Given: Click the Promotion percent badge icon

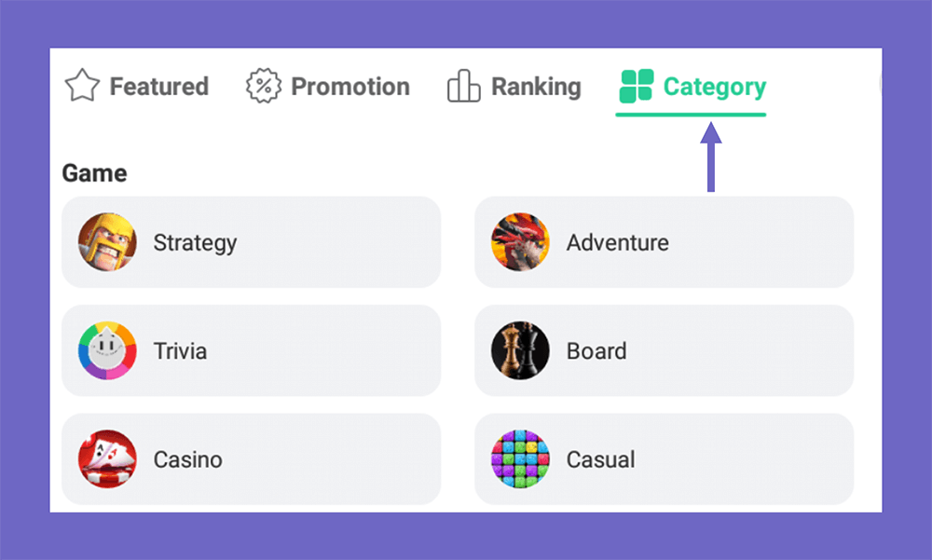Looking at the screenshot, I should pyautogui.click(x=264, y=87).
